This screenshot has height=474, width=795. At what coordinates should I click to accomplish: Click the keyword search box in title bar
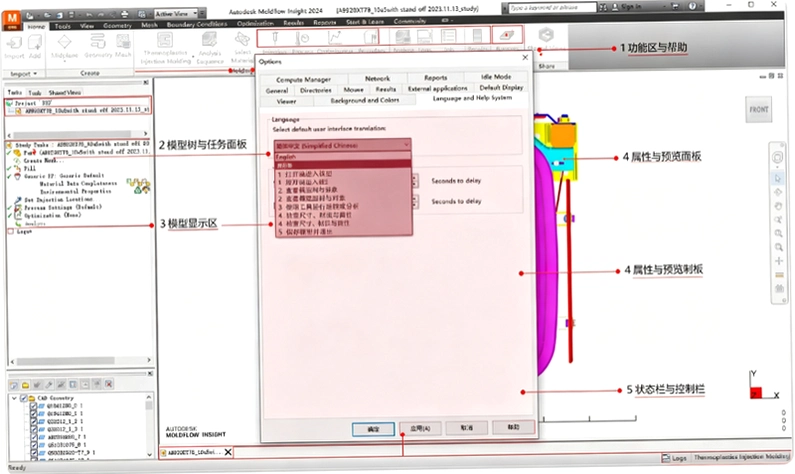[x=553, y=8]
